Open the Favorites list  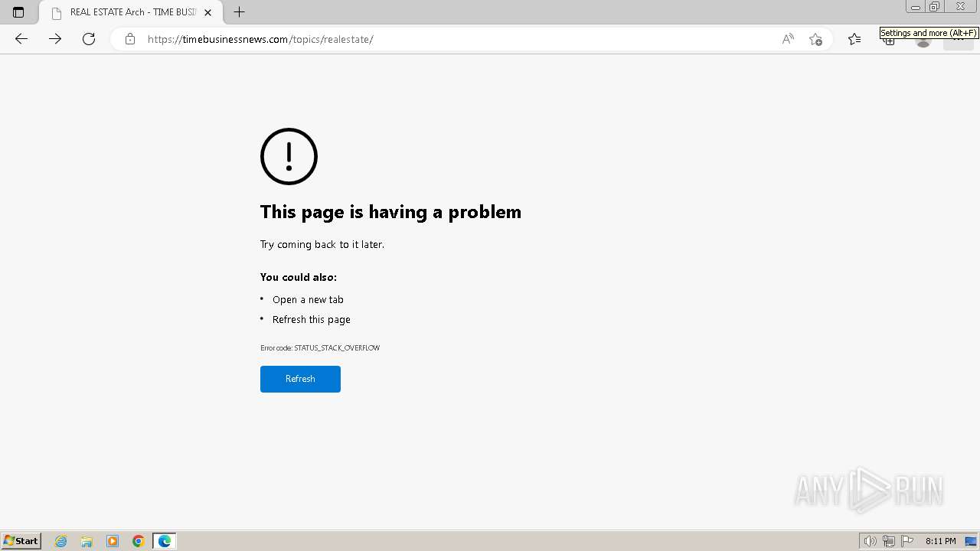coord(854,39)
